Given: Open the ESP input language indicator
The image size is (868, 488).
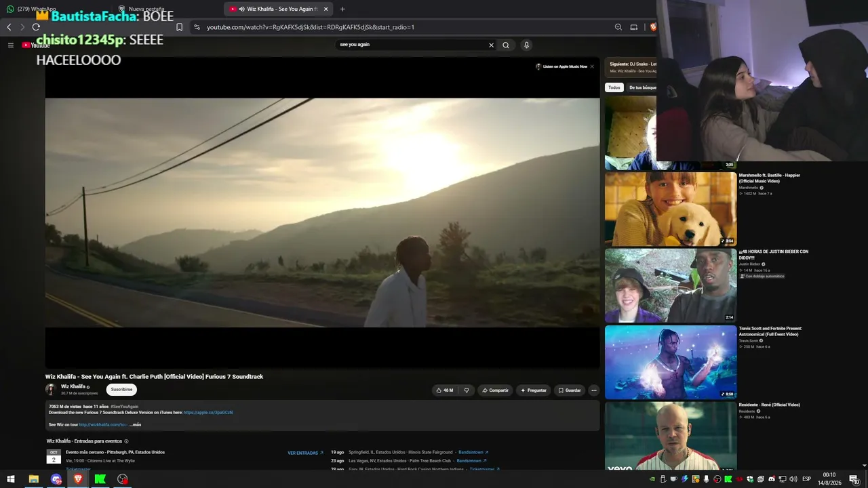Looking at the screenshot, I should tap(806, 479).
